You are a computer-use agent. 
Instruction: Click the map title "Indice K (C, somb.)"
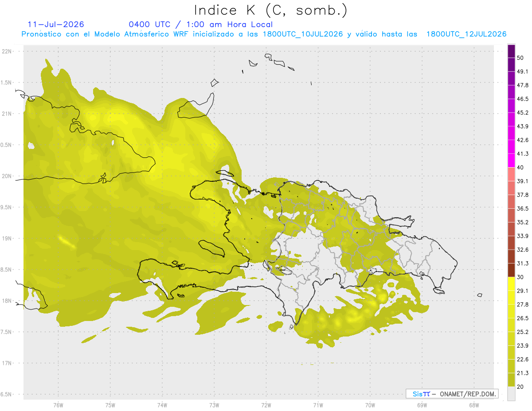[x=270, y=10]
